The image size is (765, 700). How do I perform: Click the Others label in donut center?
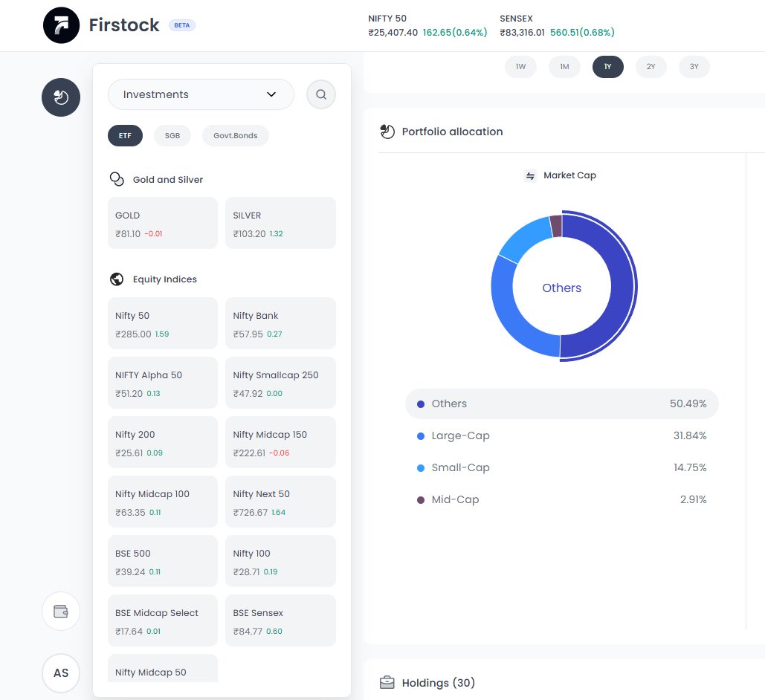pyautogui.click(x=562, y=288)
